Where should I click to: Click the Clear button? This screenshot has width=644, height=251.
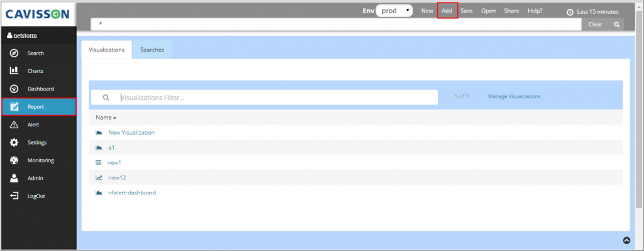(595, 25)
